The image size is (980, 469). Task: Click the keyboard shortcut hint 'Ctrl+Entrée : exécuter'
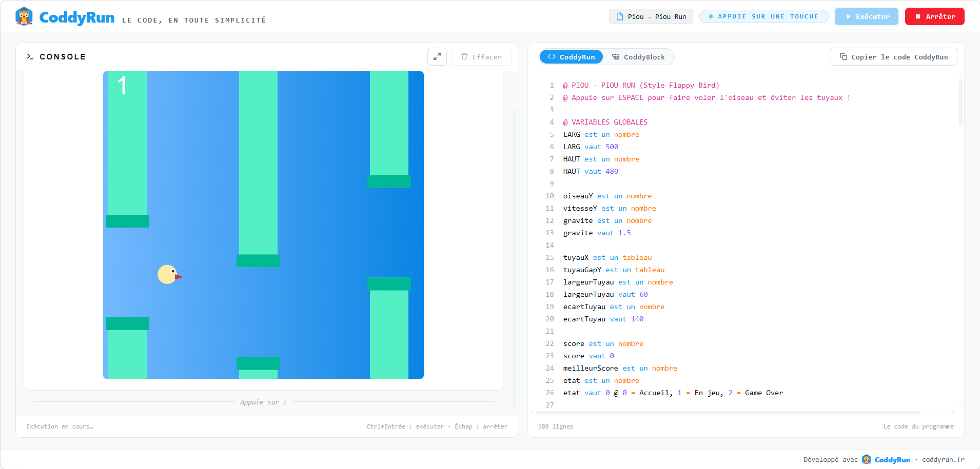tap(405, 426)
